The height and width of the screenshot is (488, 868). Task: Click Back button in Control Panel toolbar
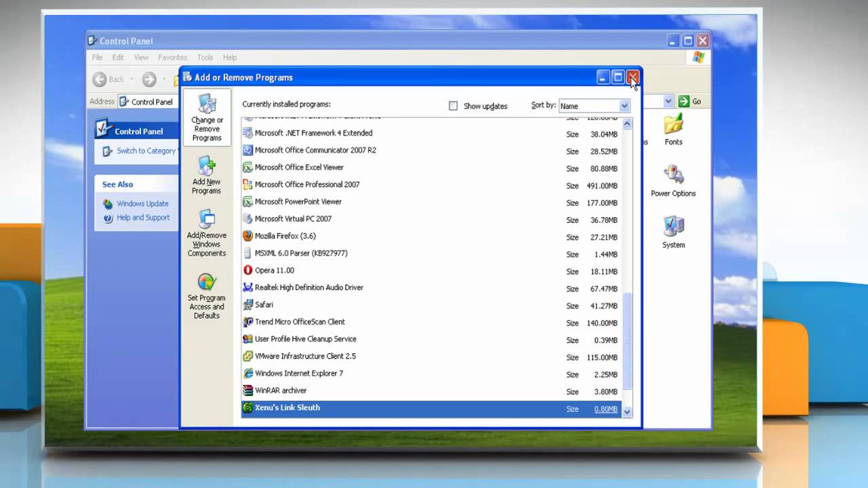pos(108,79)
